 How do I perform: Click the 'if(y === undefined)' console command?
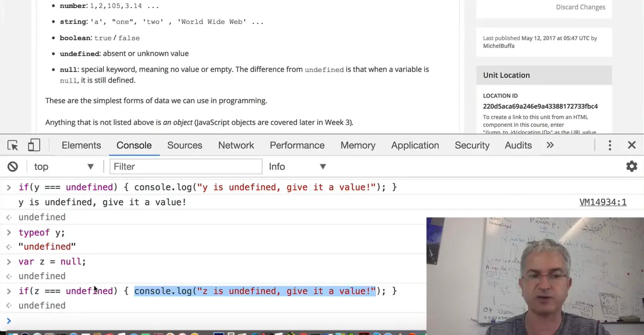click(207, 187)
